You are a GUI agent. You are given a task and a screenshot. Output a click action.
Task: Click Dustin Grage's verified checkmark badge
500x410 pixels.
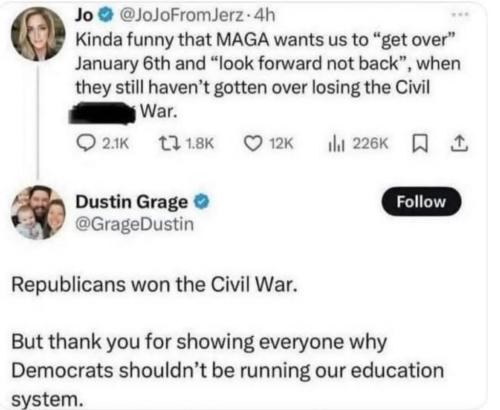click(x=202, y=202)
